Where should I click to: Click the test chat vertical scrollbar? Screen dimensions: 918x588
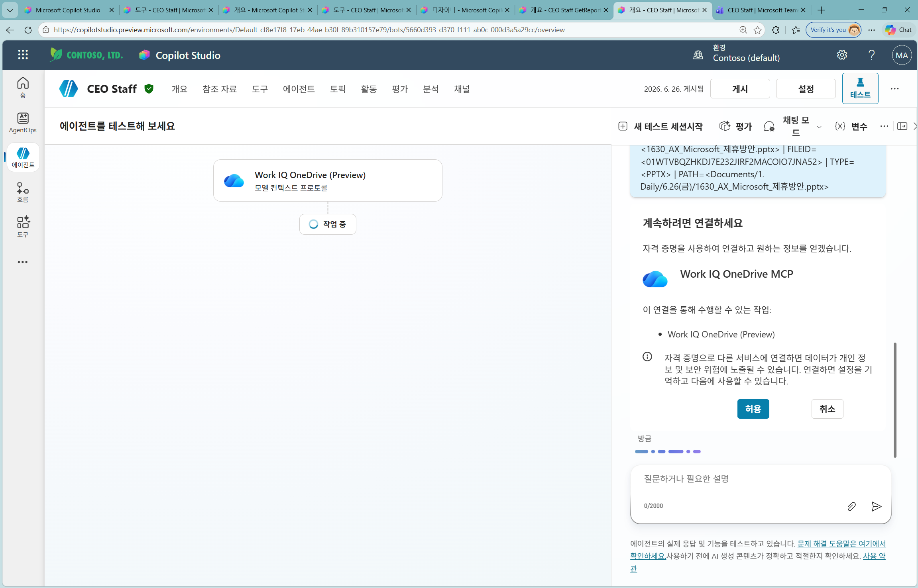coord(895,400)
